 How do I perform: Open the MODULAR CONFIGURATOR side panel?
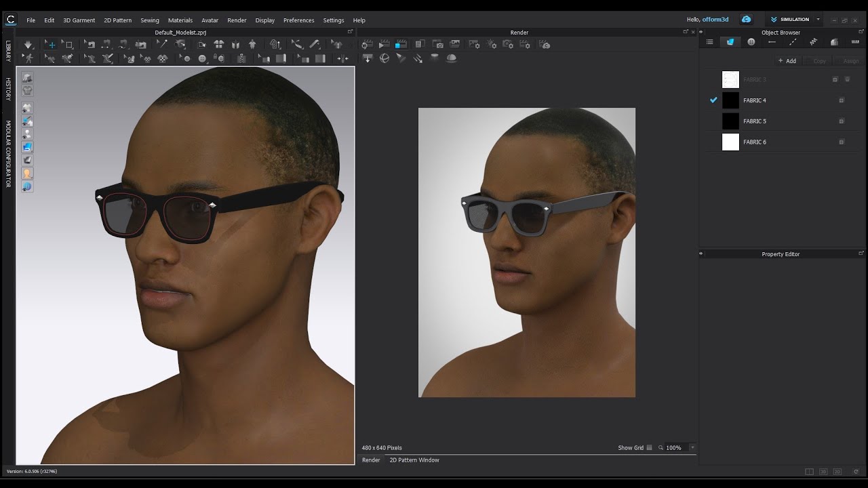(8, 154)
